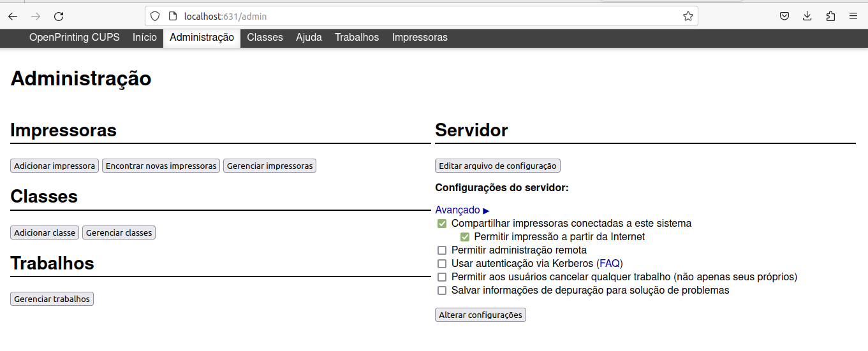Open the browser downloads icon
The image size is (868, 351).
807,17
